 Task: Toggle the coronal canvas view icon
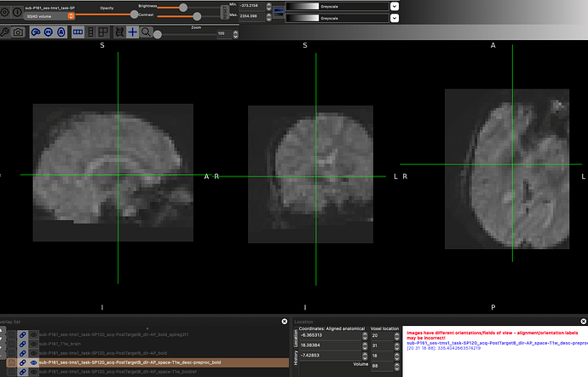(49, 32)
